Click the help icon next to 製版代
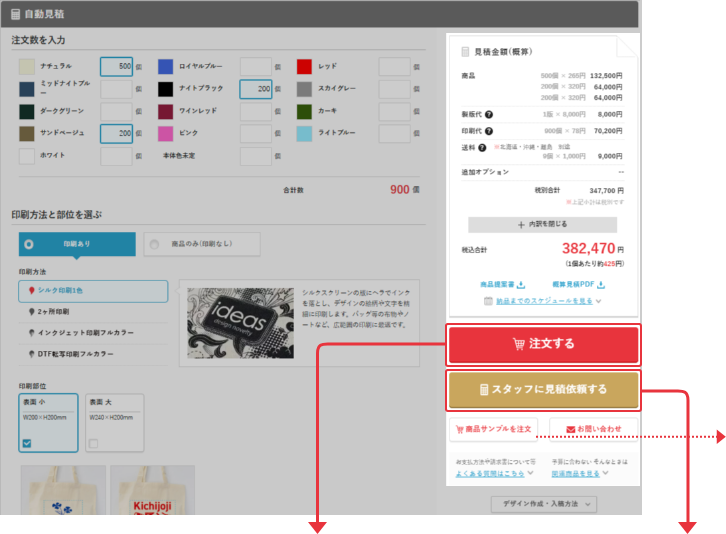 (x=489, y=114)
